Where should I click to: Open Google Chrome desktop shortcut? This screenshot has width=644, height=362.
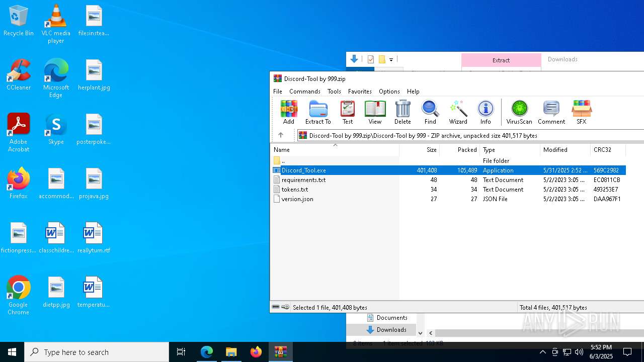(19, 296)
